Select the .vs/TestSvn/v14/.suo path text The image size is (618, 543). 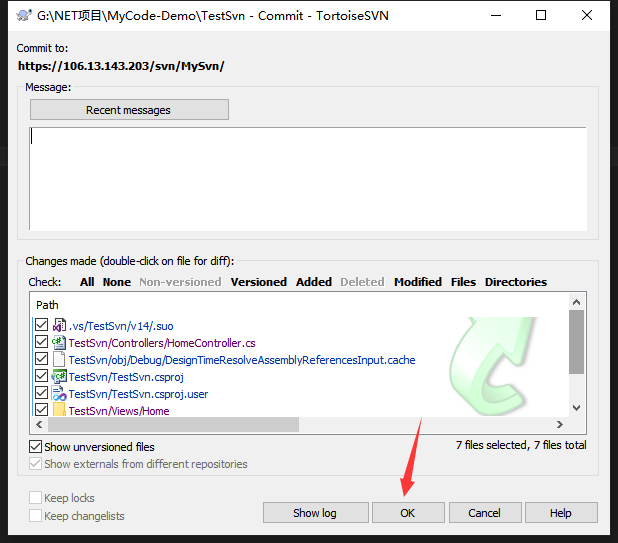(x=121, y=326)
